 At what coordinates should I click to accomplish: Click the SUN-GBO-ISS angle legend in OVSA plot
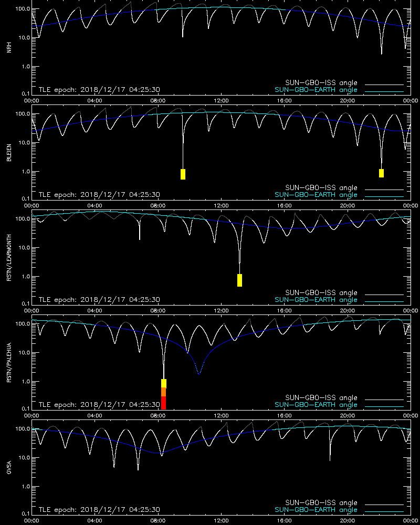321,502
